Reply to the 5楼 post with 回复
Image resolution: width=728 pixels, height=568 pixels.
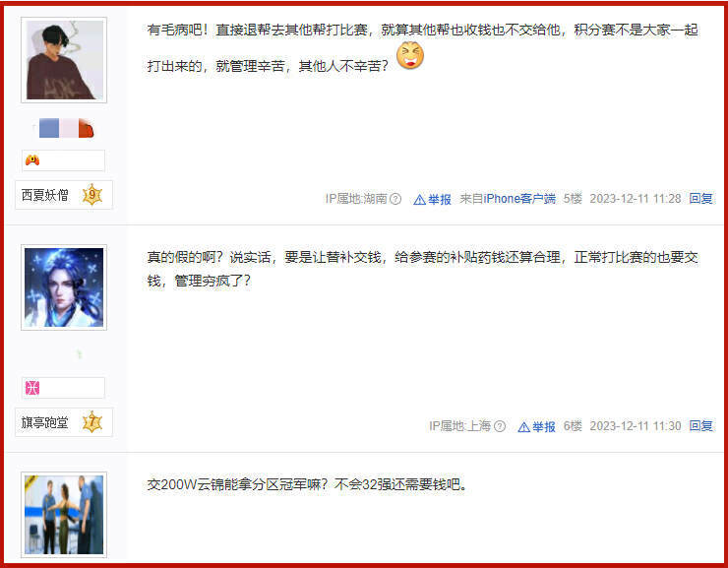(x=701, y=199)
